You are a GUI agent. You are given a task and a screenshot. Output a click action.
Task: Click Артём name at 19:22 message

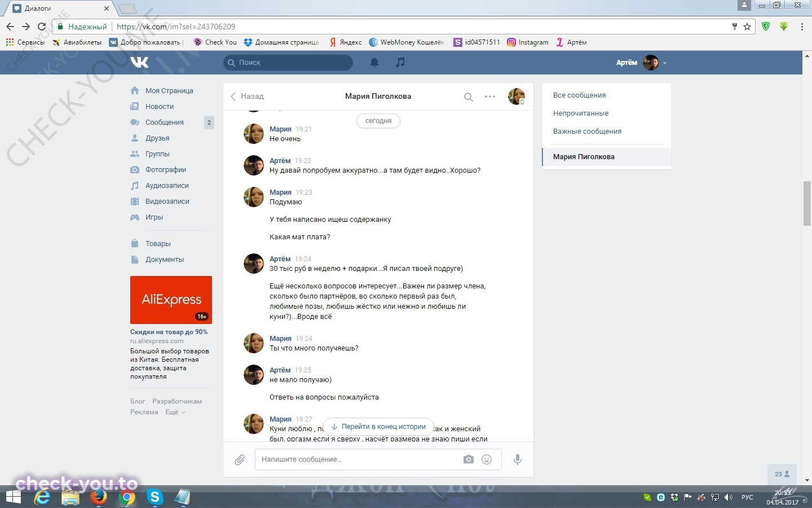280,161
